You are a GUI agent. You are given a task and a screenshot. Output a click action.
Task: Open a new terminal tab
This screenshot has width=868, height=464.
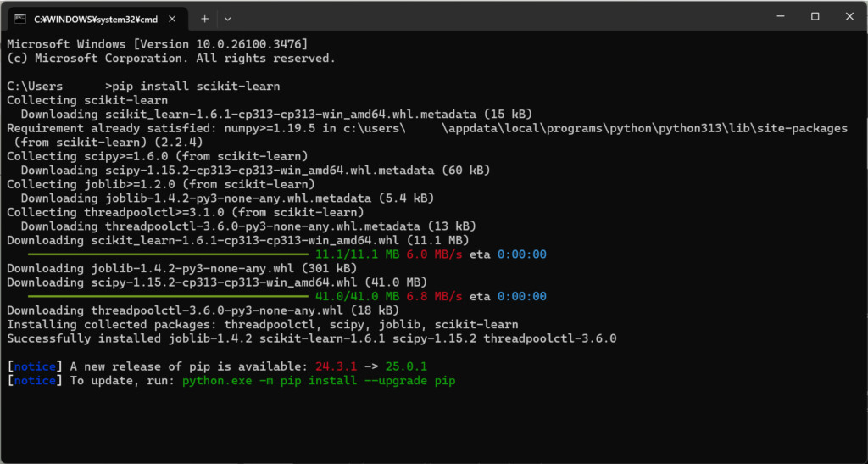[204, 18]
